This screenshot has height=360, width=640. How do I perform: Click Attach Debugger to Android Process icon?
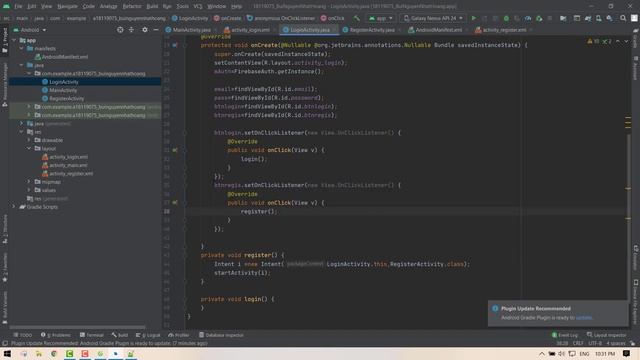(x=539, y=18)
